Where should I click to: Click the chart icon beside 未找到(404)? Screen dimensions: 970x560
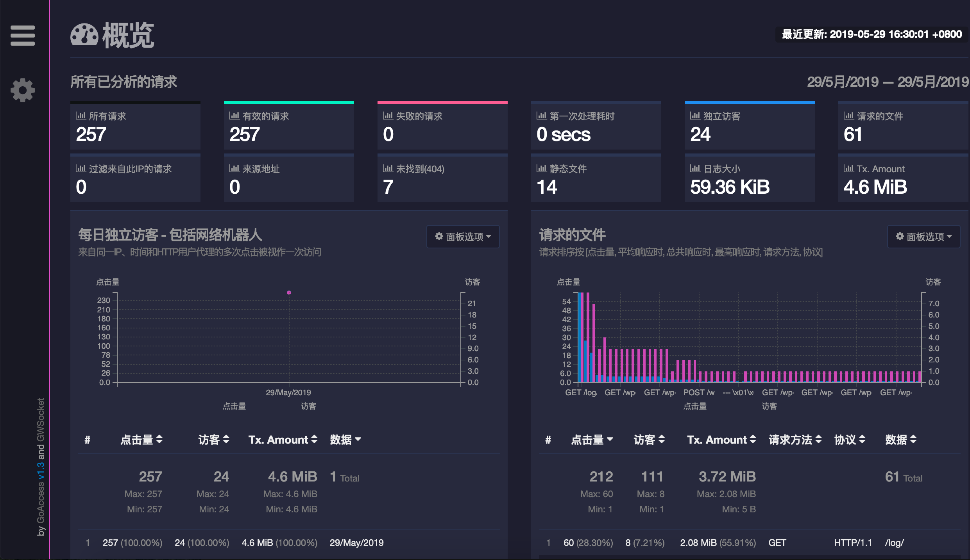[x=388, y=168]
